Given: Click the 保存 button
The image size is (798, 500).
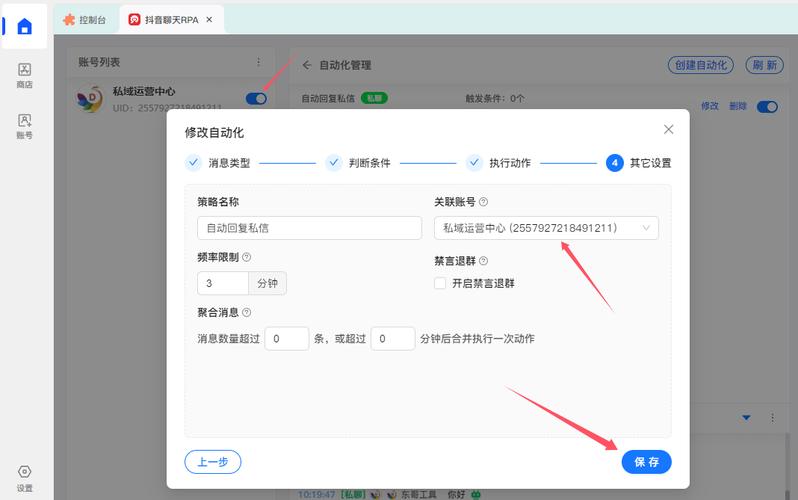Looking at the screenshot, I should (x=646, y=462).
